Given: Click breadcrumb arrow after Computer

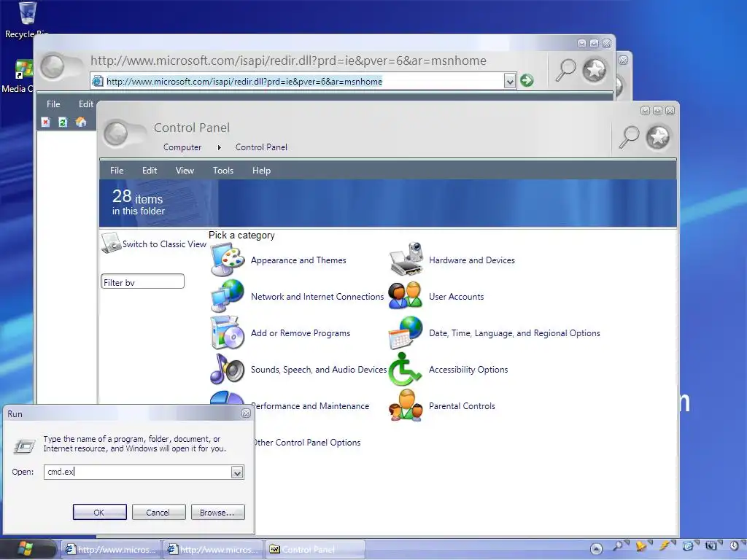Looking at the screenshot, I should point(219,147).
